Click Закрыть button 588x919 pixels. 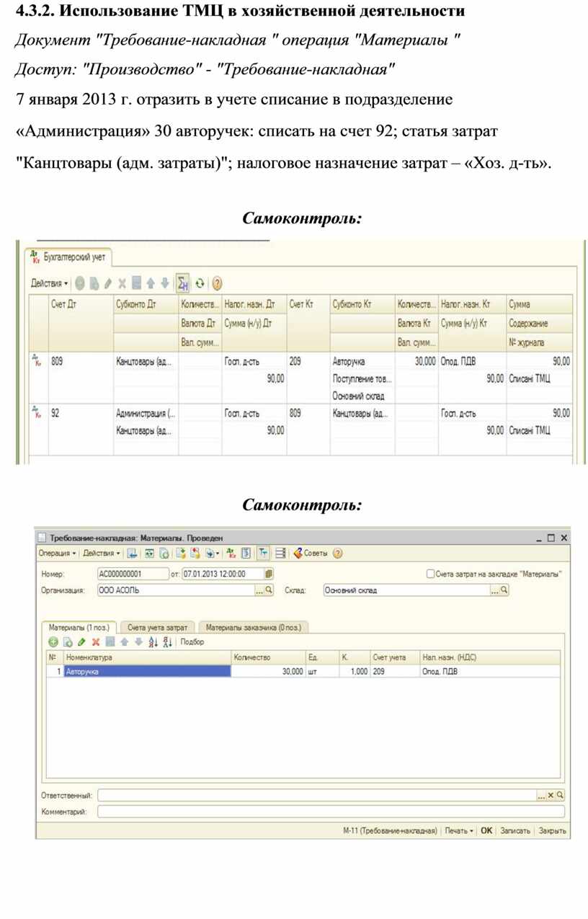[552, 830]
